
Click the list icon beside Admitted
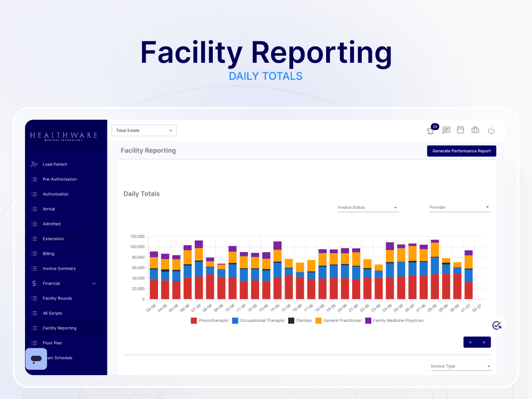click(34, 224)
